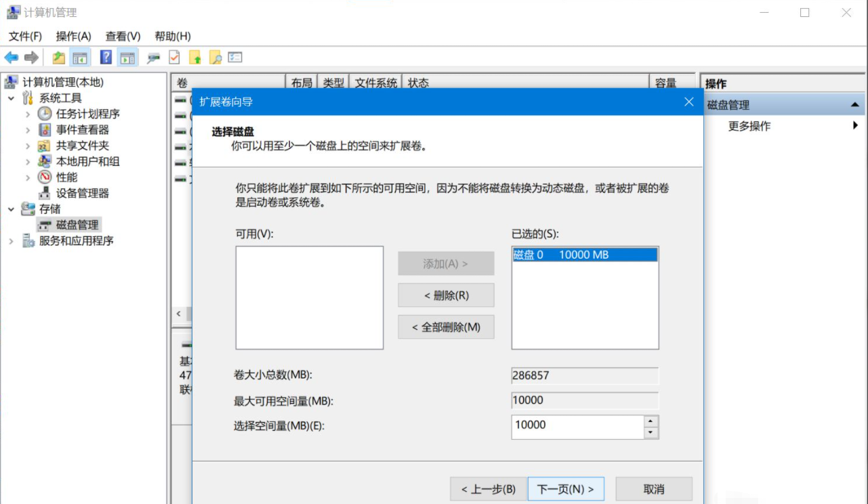The image size is (868, 504).
Task: Click the select space amount input field
Action: click(576, 426)
